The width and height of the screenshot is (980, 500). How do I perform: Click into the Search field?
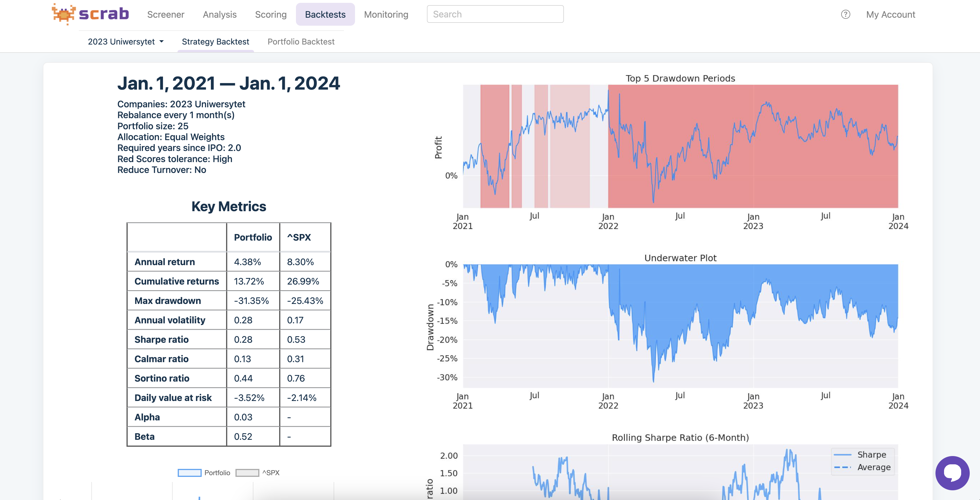(495, 14)
